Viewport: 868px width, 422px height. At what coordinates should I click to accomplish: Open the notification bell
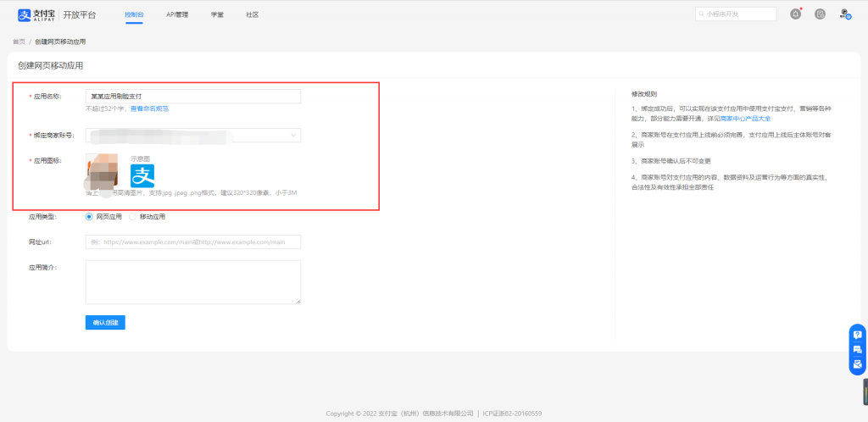click(x=795, y=14)
